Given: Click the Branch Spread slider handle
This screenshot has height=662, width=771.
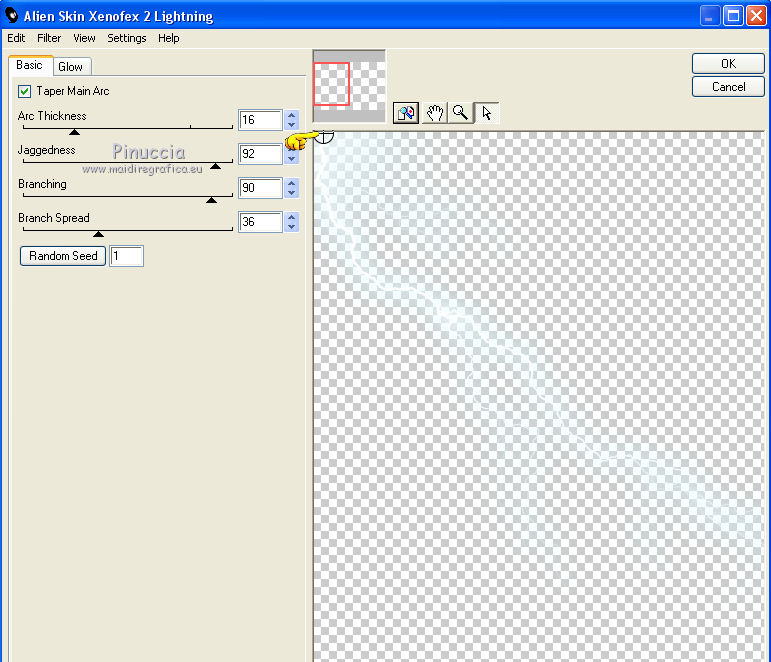Looking at the screenshot, I should click(x=98, y=234).
